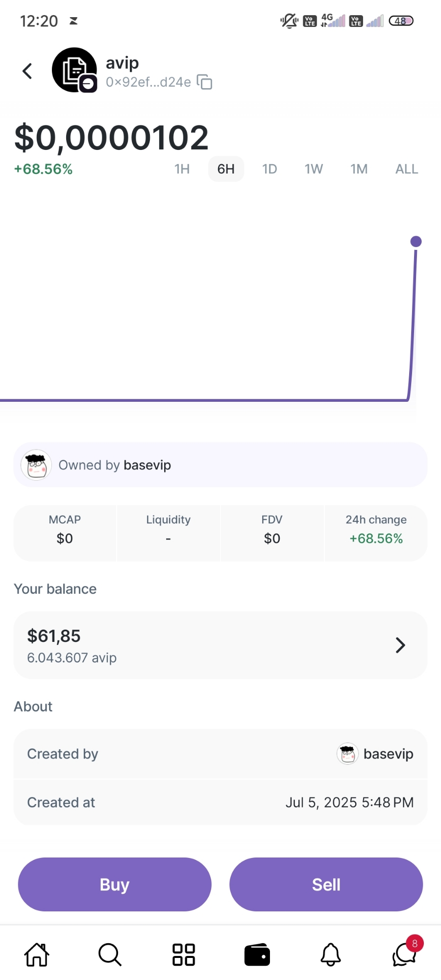
Task: Show the 1M chart range
Action: tap(359, 169)
